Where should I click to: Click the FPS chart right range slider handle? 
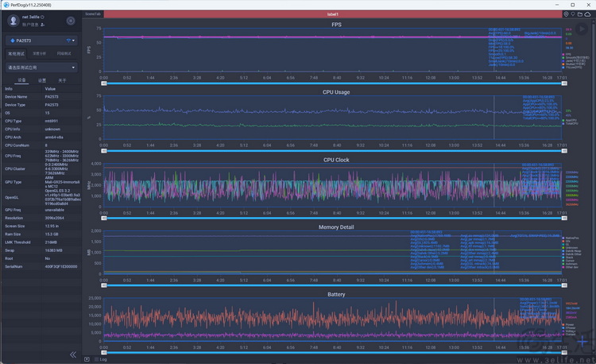point(564,83)
